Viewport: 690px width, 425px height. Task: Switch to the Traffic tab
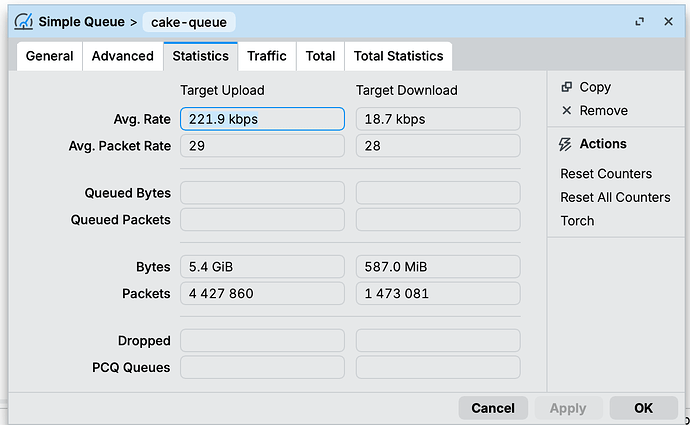(x=267, y=56)
